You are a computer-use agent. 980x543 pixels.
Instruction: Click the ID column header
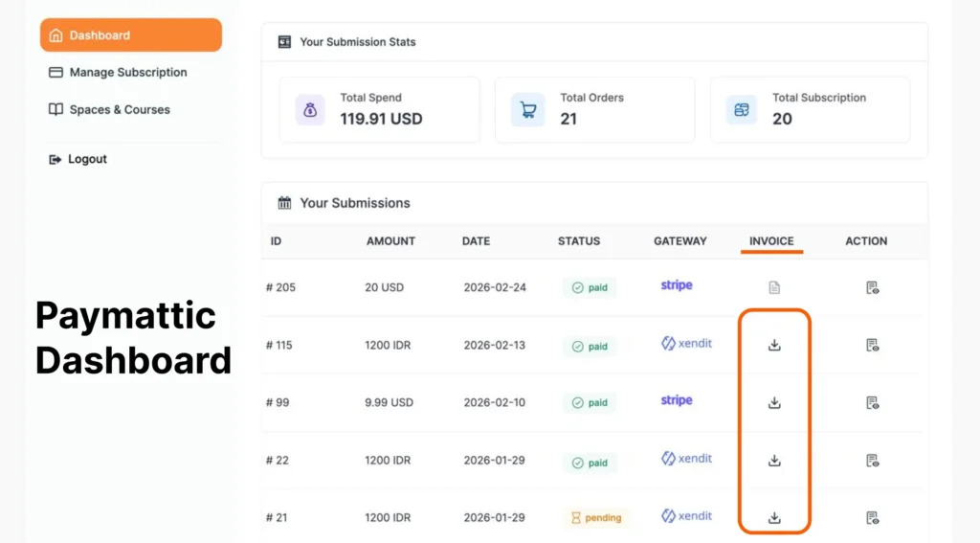pos(276,240)
